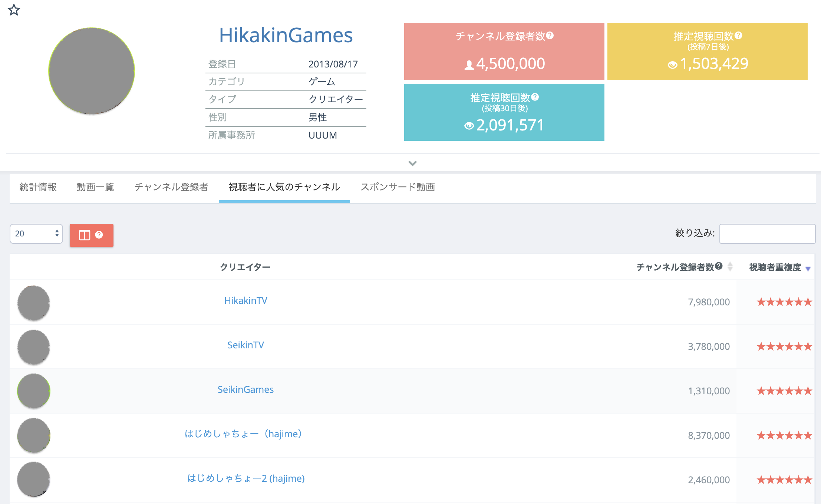Click subscriber count 8,370,000
The width and height of the screenshot is (821, 504).
pyautogui.click(x=709, y=435)
